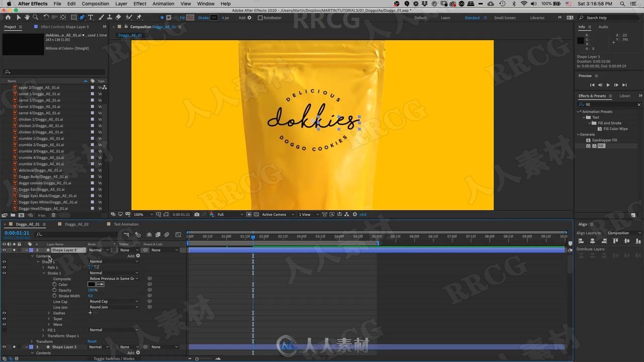This screenshot has height=362, width=644.
Task: Click the Opacity stopwatch icon
Action: (x=54, y=290)
